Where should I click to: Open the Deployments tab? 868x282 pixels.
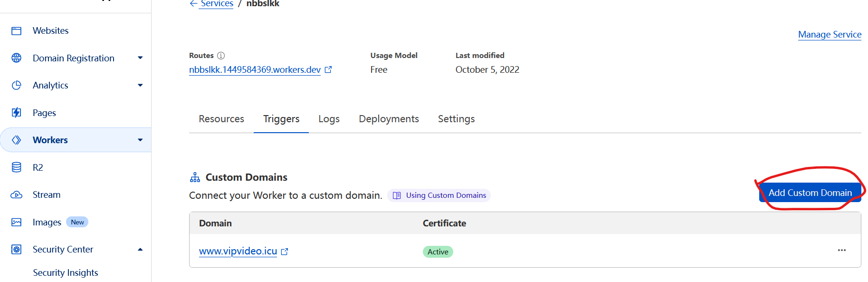(x=389, y=119)
